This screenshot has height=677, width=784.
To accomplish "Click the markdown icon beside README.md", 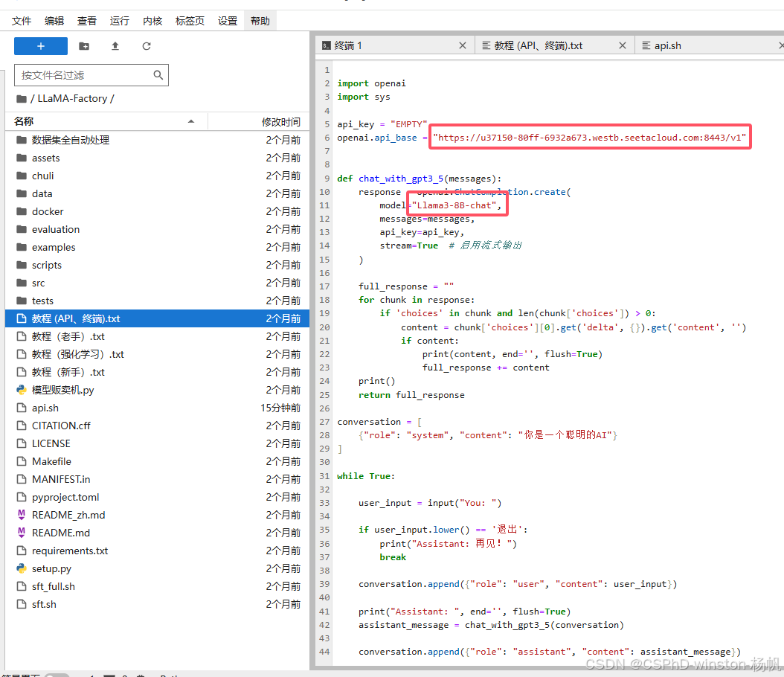I will (x=22, y=533).
